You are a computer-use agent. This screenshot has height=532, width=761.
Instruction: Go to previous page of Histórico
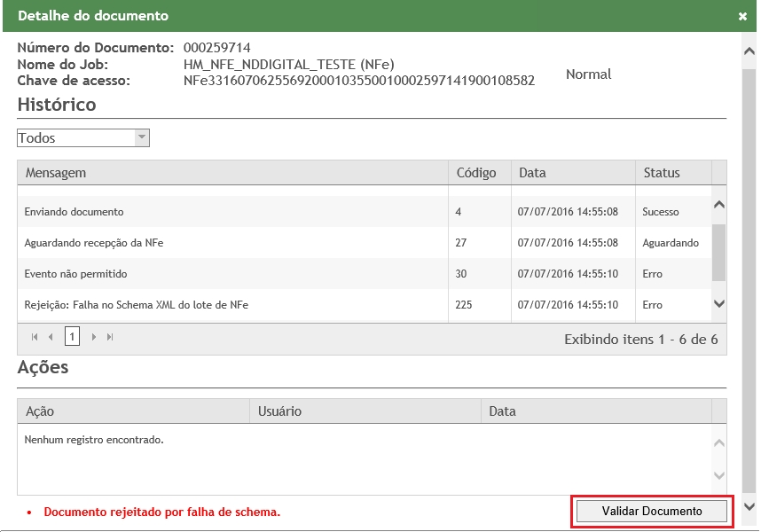point(51,337)
